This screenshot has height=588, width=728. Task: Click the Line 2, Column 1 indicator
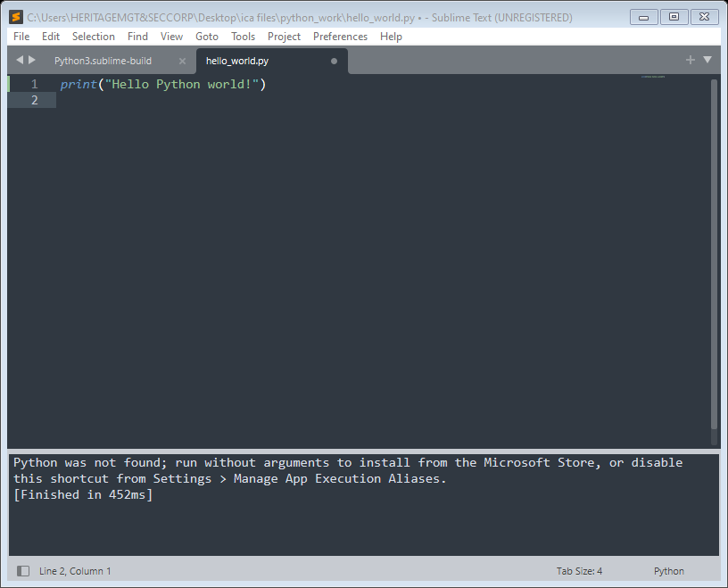75,571
